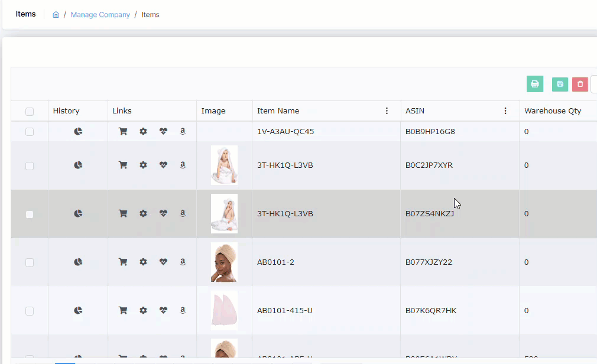
Task: Click ASIN cell B07ZS4NKZJ
Action: pyautogui.click(x=430, y=213)
